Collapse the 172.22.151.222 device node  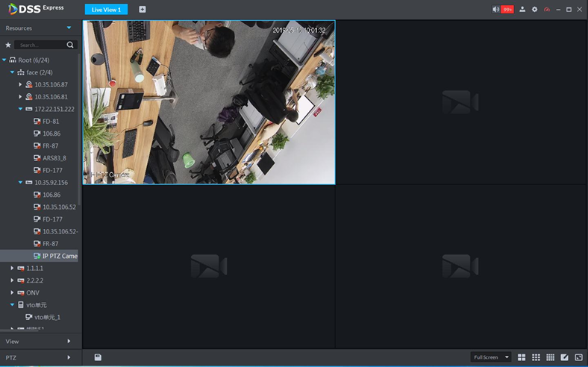point(21,109)
